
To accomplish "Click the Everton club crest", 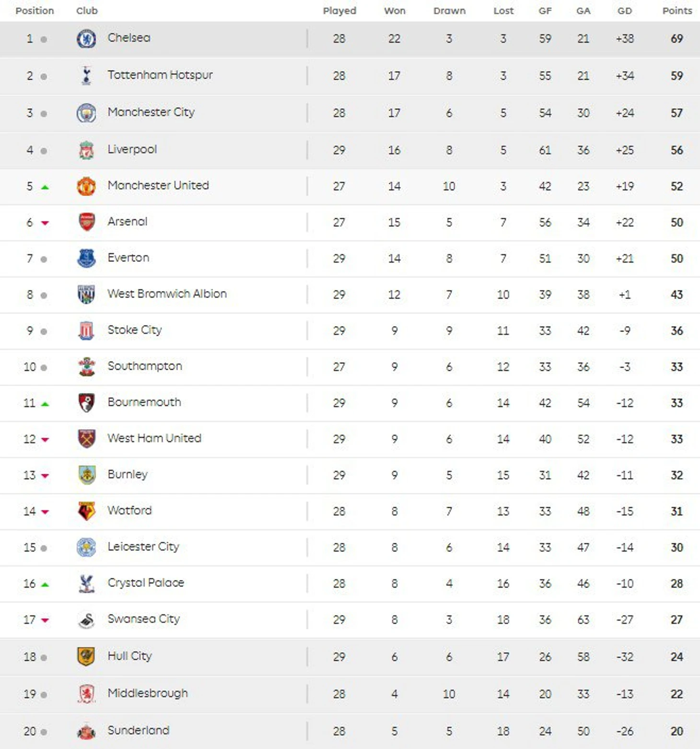I will pyautogui.click(x=86, y=258).
